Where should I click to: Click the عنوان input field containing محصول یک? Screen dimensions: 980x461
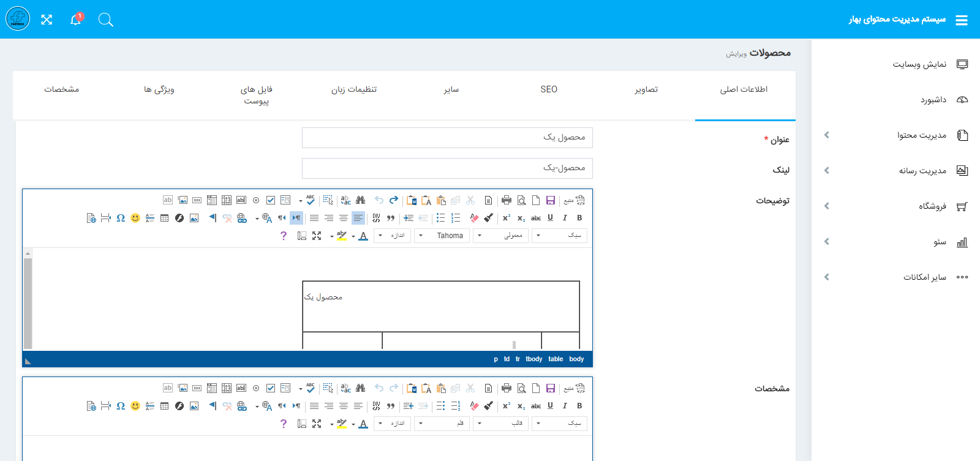coord(447,138)
